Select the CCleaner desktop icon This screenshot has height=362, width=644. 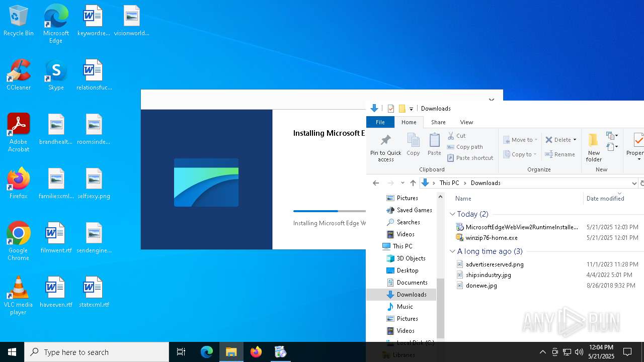pos(19,75)
